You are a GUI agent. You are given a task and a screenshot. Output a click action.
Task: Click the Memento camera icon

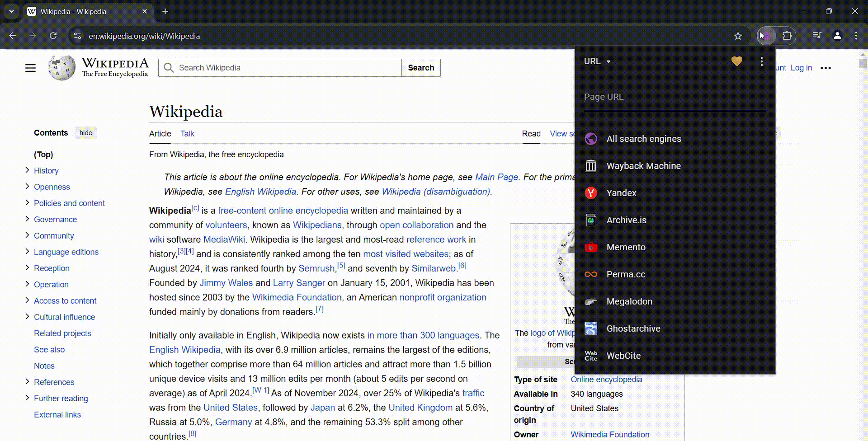click(x=591, y=247)
